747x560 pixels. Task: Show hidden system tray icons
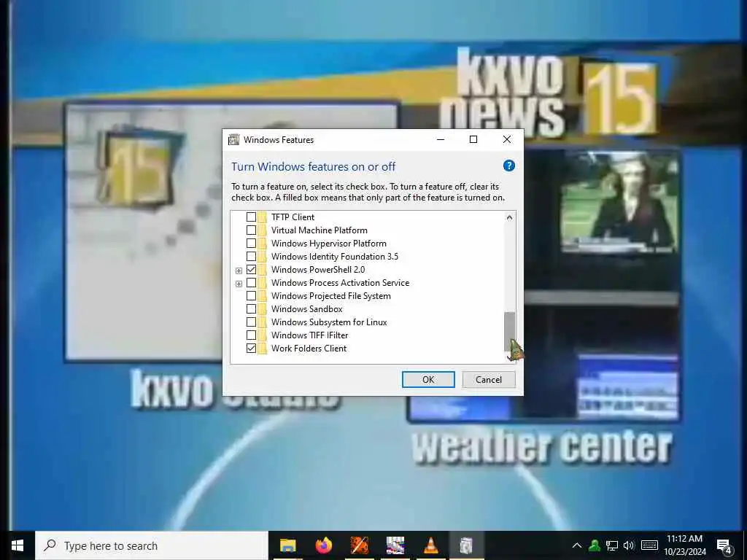click(x=576, y=545)
